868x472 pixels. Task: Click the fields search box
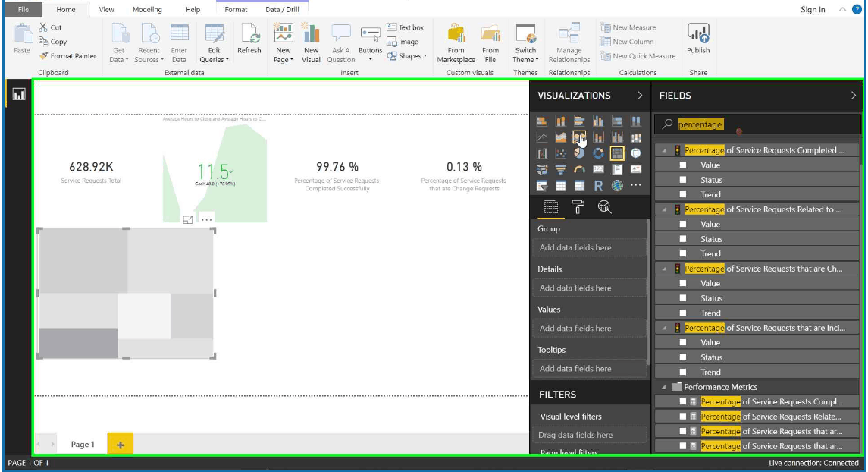pyautogui.click(x=757, y=124)
